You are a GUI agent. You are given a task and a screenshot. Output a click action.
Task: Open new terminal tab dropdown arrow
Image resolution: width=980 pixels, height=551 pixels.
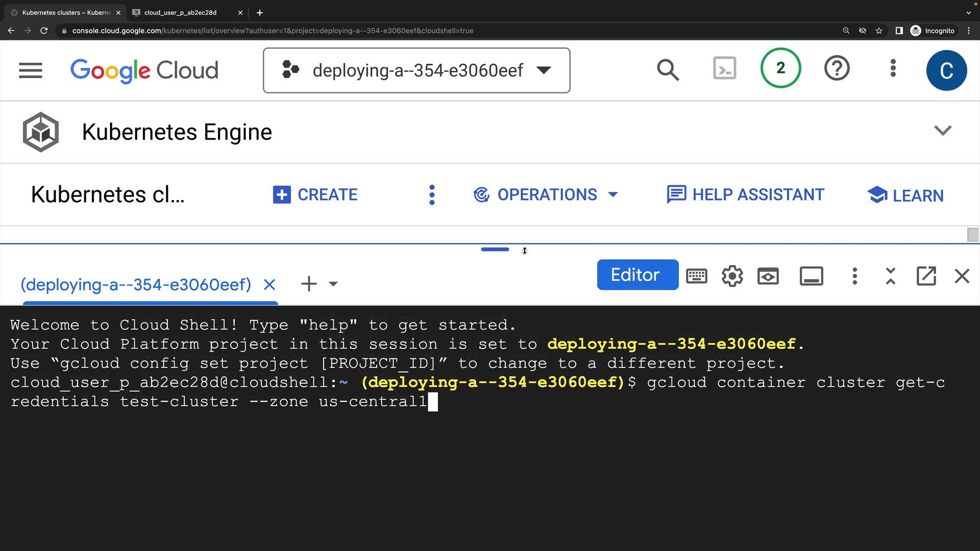333,284
